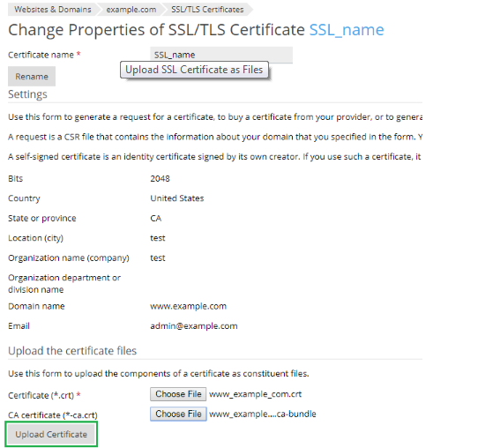Select the Upload the certificate files heading
This screenshot has height=448, width=478.
click(72, 351)
